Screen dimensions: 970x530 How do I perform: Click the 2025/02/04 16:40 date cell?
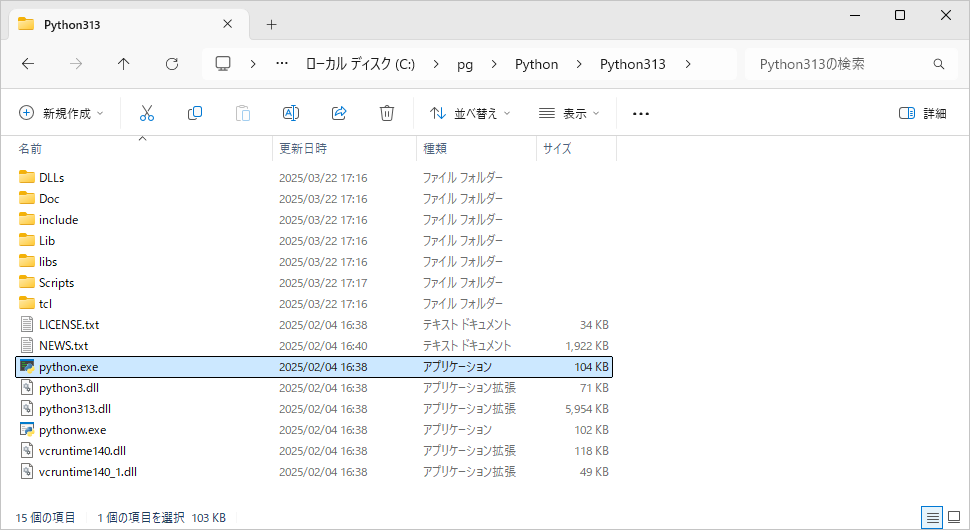pyautogui.click(x=323, y=346)
